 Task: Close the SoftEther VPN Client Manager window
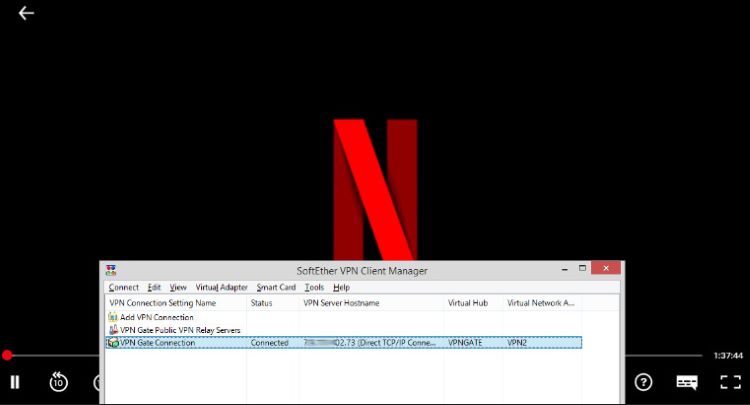click(606, 268)
